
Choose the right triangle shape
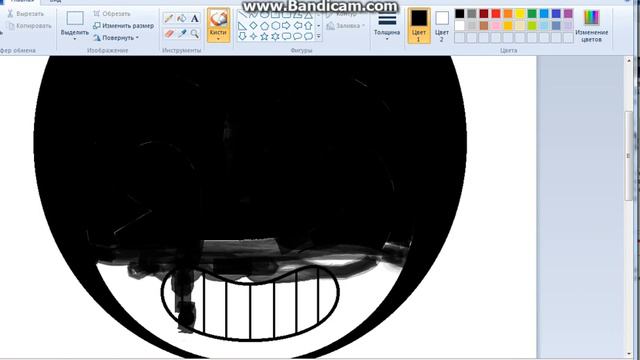click(242, 26)
